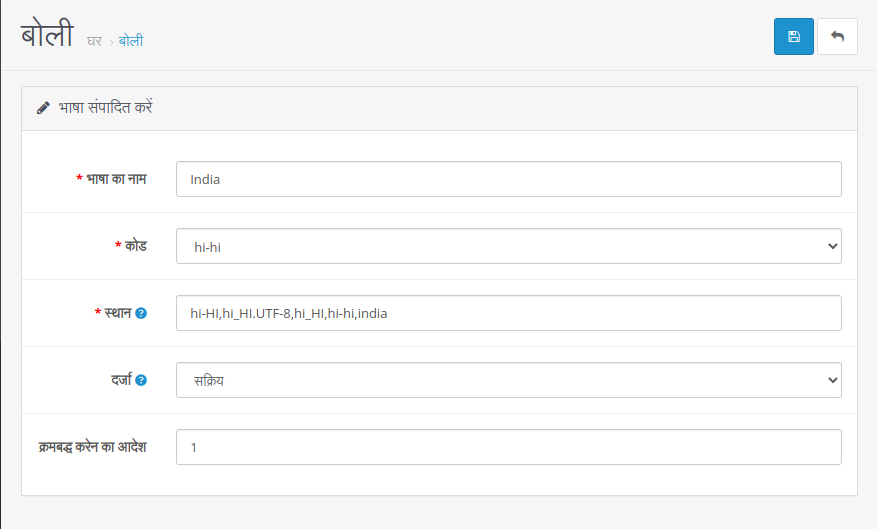Screen dimensions: 877x529
Task: Click the स्थान field label text
Action: (117, 313)
